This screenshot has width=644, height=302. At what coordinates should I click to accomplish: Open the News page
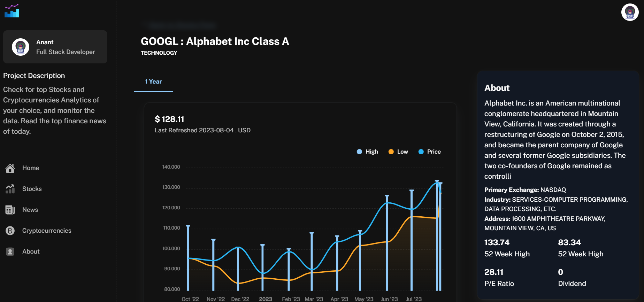[x=30, y=210]
